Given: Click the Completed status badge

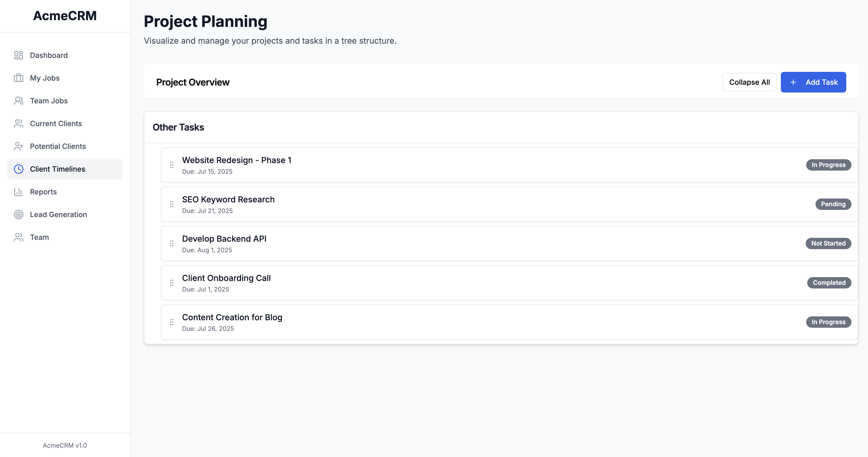Looking at the screenshot, I should pos(829,283).
